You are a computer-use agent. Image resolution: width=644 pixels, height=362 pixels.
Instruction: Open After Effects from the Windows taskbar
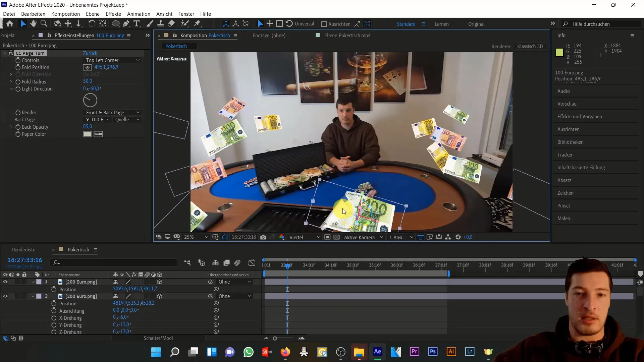[377, 352]
